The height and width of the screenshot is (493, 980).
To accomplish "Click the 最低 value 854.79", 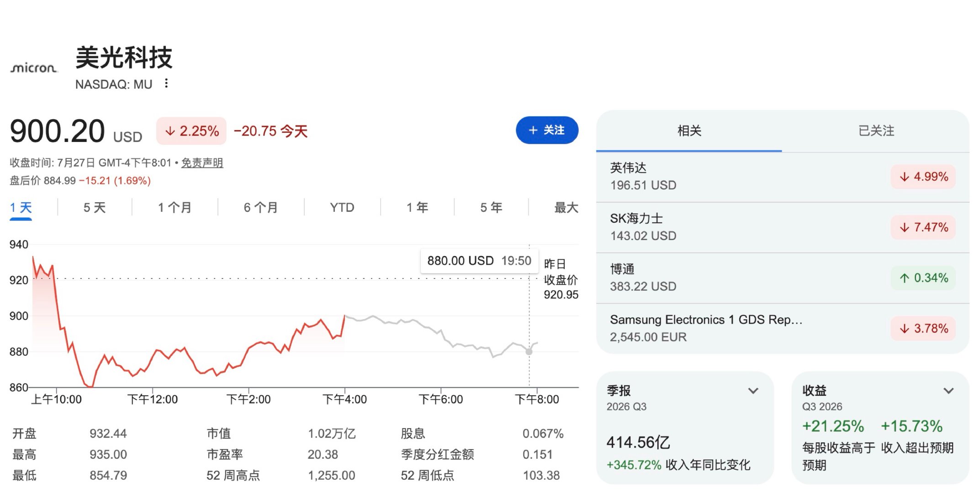I will click(x=108, y=476).
